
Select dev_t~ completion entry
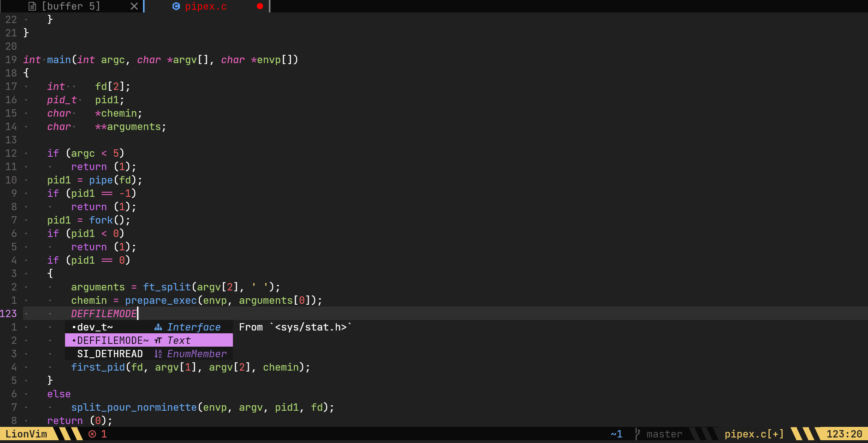coord(149,327)
